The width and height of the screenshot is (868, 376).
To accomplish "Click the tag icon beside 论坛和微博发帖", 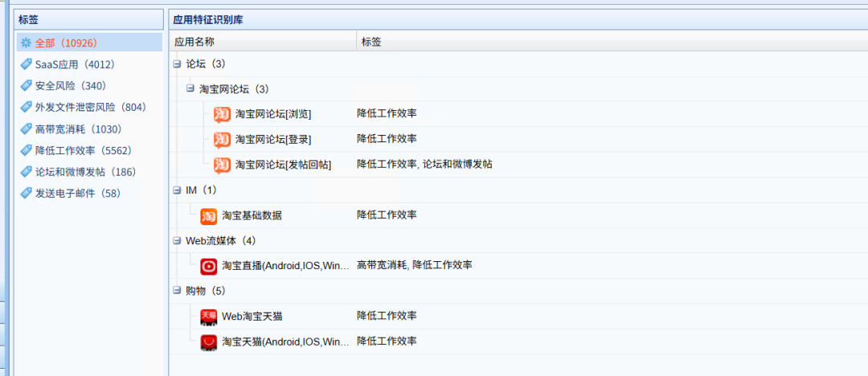I will (x=26, y=172).
